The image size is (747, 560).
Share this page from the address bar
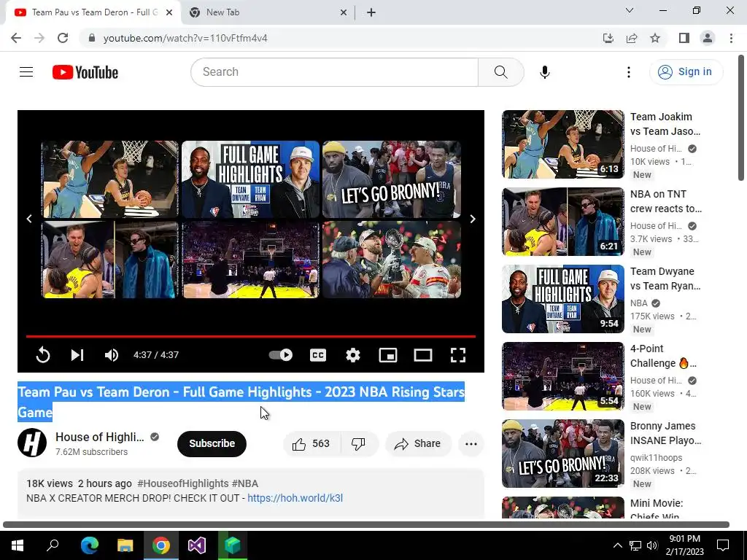[x=632, y=38]
